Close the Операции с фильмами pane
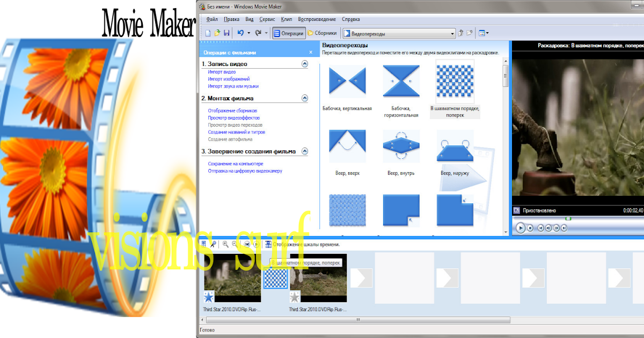This screenshot has width=644, height=338. (x=311, y=53)
